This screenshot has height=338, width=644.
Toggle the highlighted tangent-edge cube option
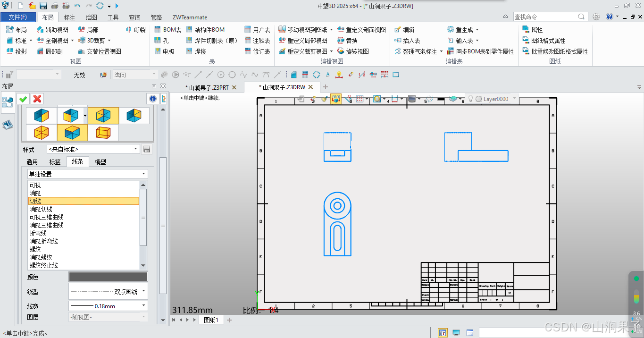(x=72, y=133)
